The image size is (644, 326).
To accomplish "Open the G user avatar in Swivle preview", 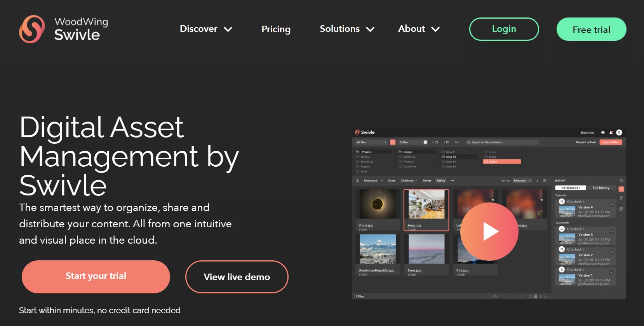I will (619, 132).
